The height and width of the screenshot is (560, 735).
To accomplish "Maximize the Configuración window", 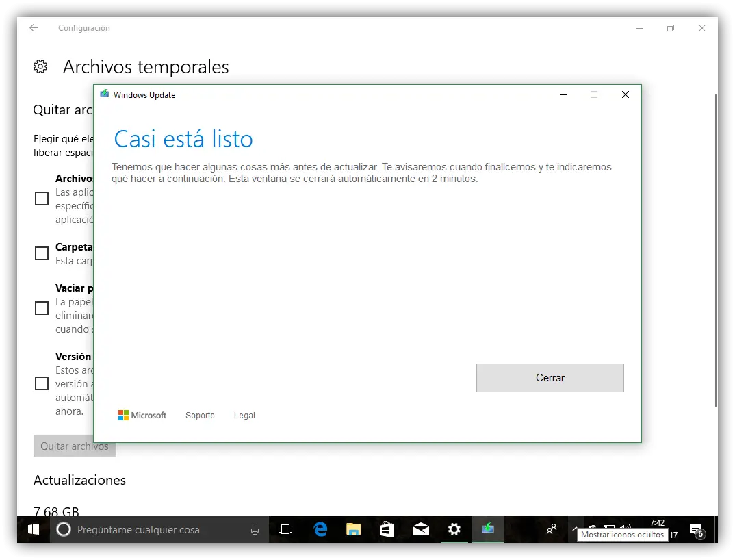I will click(x=670, y=28).
